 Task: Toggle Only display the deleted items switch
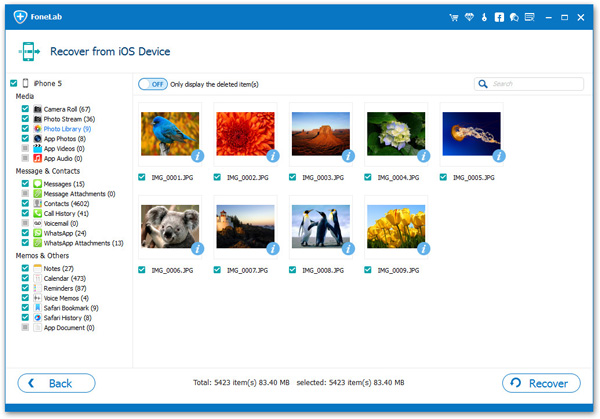153,84
